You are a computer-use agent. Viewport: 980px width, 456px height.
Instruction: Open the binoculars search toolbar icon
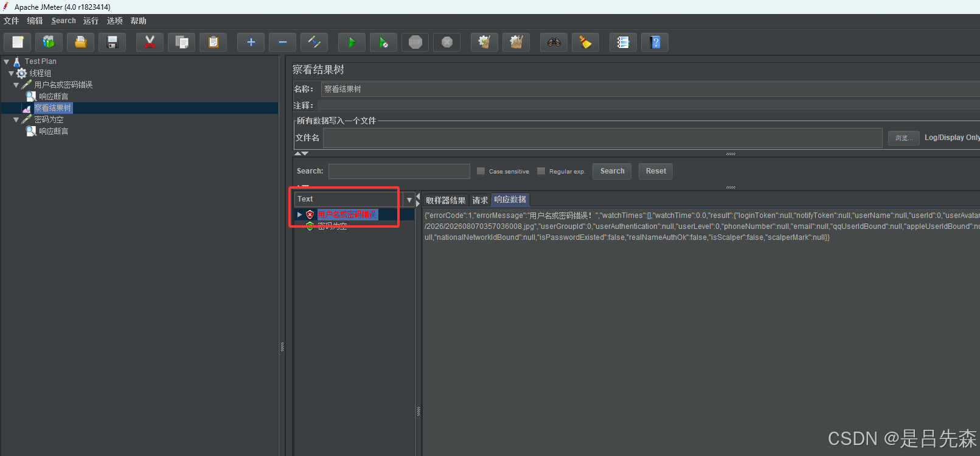[554, 42]
